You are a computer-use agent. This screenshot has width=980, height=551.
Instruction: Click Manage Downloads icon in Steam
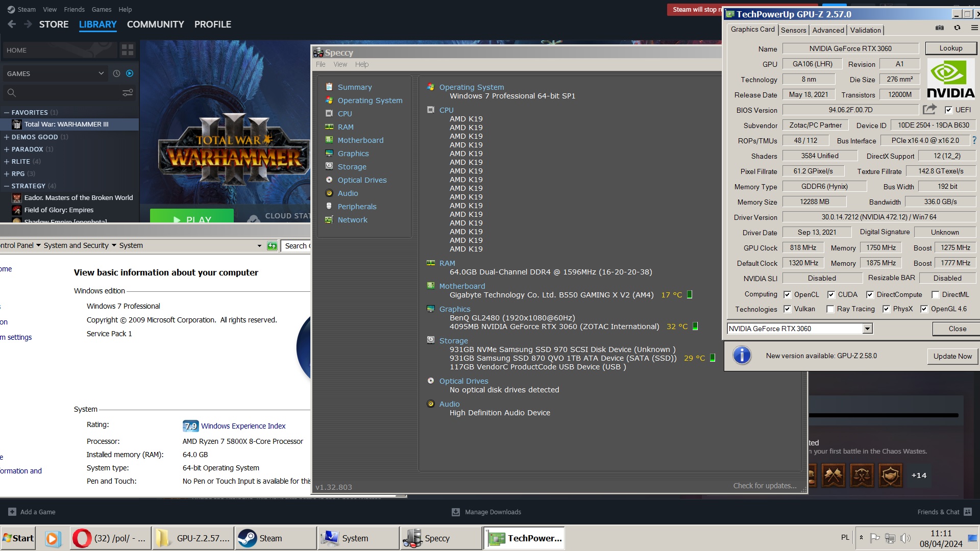click(x=456, y=512)
